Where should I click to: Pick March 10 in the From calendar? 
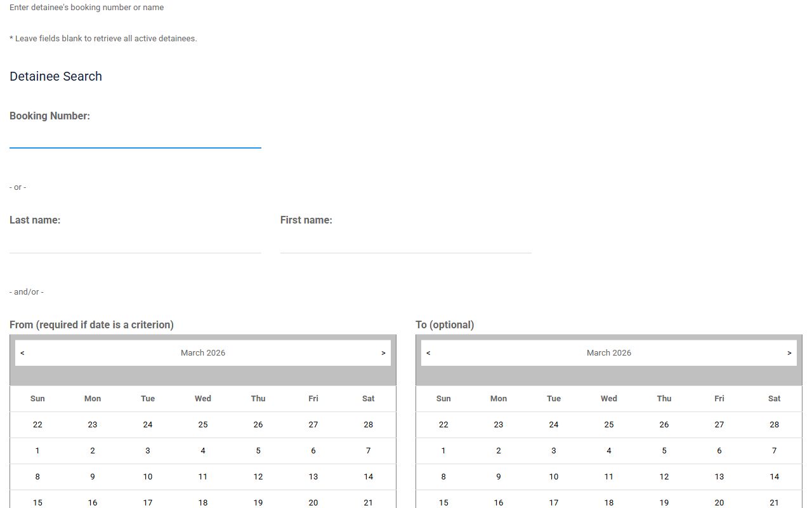tap(148, 477)
